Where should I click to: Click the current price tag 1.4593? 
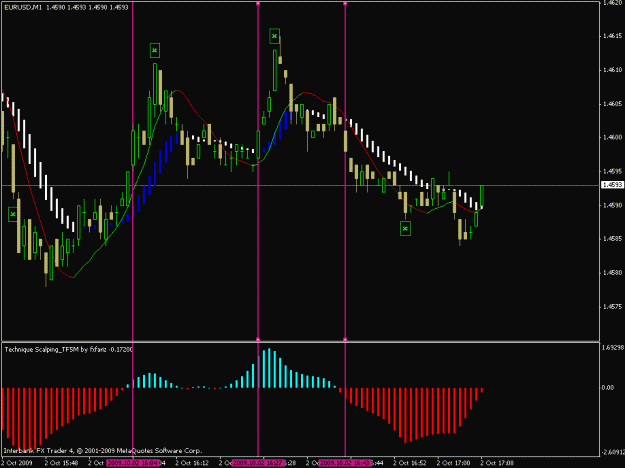[x=612, y=185]
